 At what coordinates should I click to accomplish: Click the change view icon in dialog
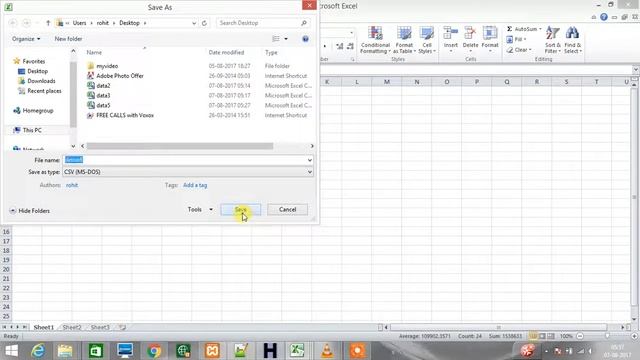[276, 39]
